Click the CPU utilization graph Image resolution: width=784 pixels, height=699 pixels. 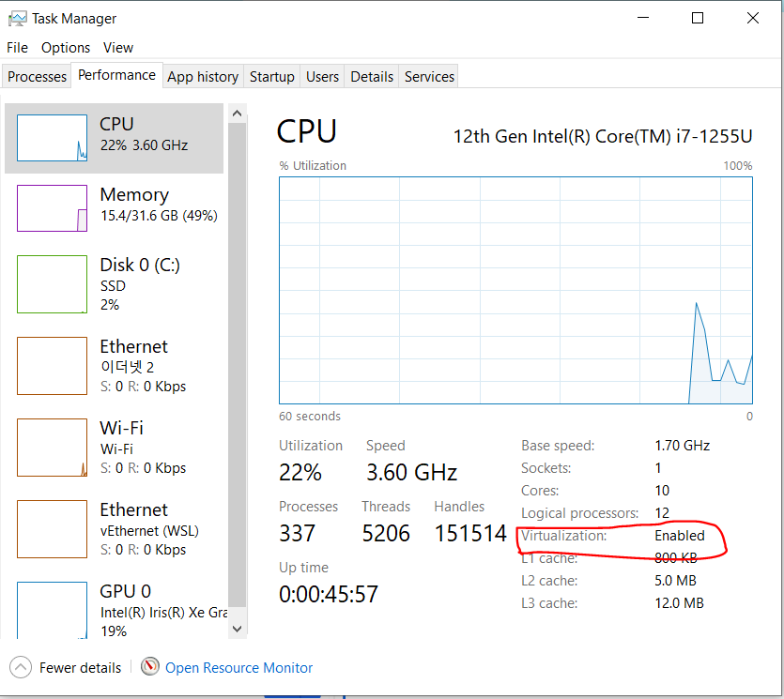click(x=516, y=290)
